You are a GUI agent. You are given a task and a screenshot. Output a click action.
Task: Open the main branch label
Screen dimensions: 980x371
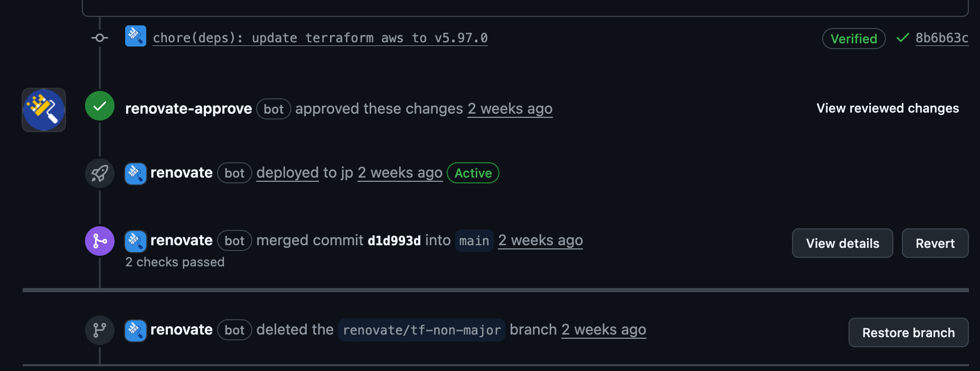pyautogui.click(x=474, y=240)
